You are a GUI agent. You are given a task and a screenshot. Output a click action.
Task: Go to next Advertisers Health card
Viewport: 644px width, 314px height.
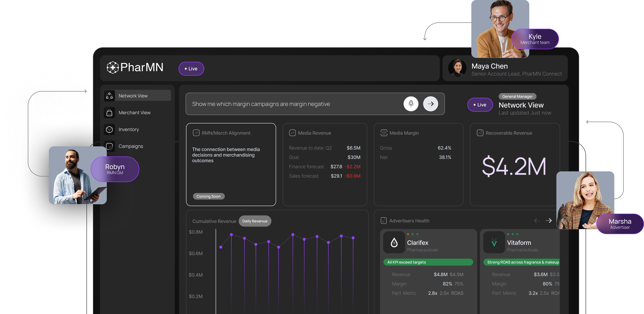pos(549,221)
